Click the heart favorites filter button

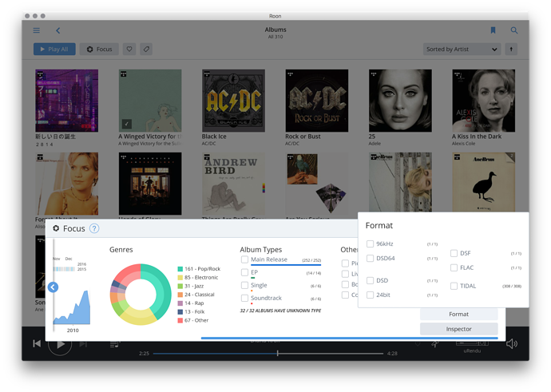129,49
